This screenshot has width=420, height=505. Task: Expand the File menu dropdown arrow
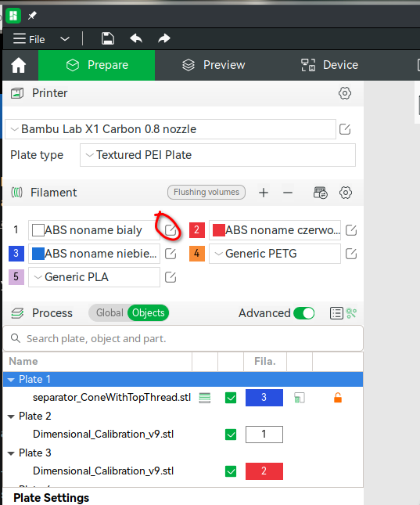click(65, 39)
